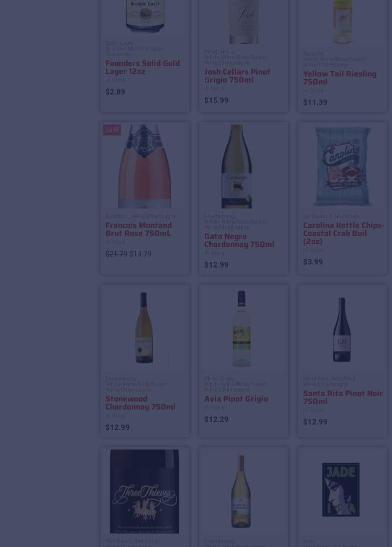Select the Carolina Kettle Chips bag image

pos(342,166)
